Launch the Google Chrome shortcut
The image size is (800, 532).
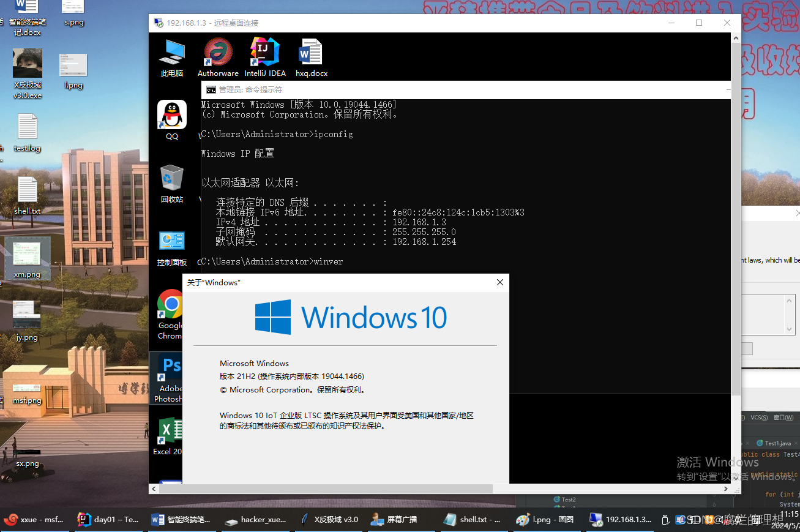(x=171, y=315)
